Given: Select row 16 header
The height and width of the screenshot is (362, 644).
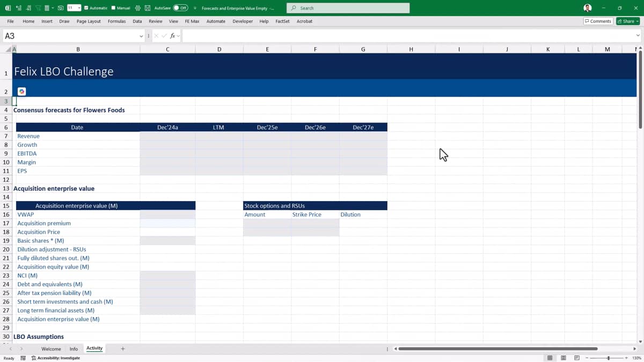Looking at the screenshot, I should (6, 215).
